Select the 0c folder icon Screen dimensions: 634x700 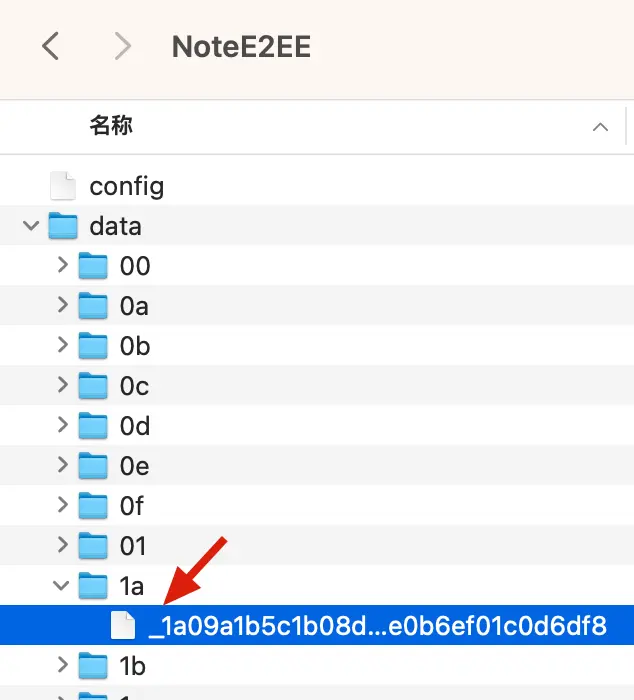tap(93, 385)
